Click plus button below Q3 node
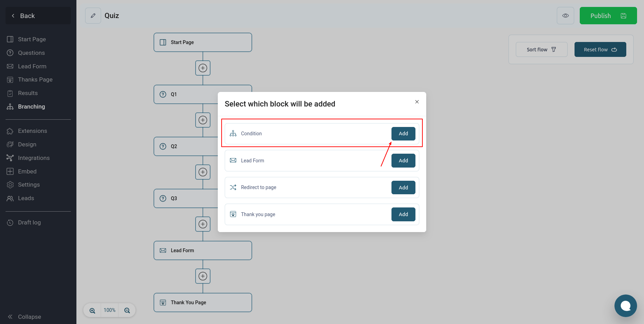The image size is (644, 324). [x=203, y=224]
